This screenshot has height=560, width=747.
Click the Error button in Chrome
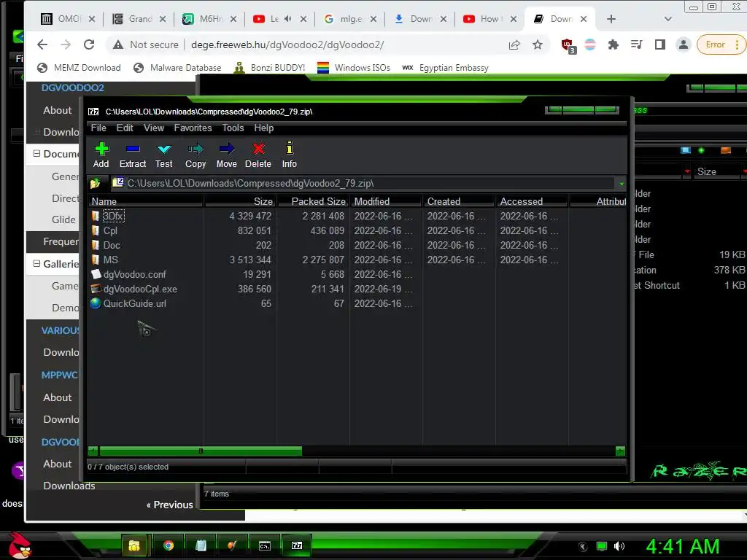click(x=719, y=44)
